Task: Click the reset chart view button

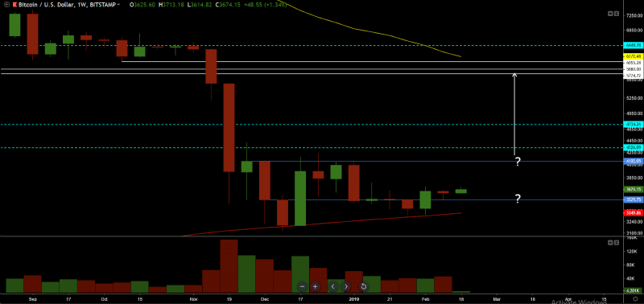Action: click(x=363, y=286)
